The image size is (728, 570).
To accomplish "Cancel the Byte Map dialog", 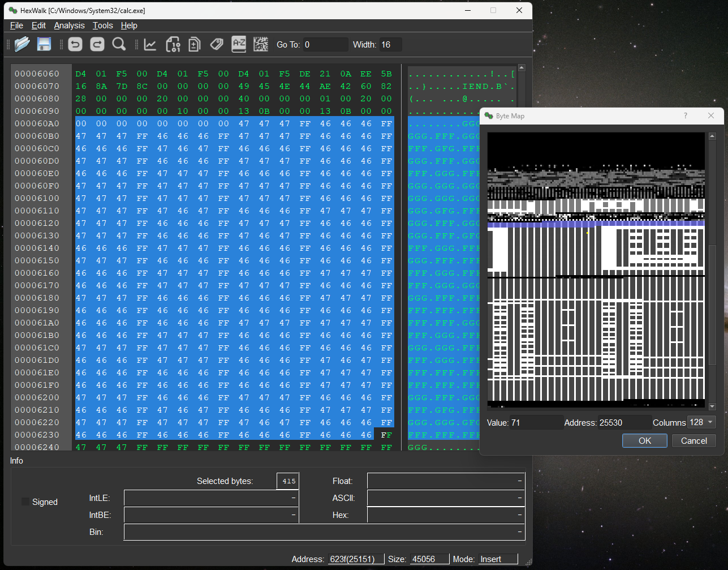I will coord(693,440).
